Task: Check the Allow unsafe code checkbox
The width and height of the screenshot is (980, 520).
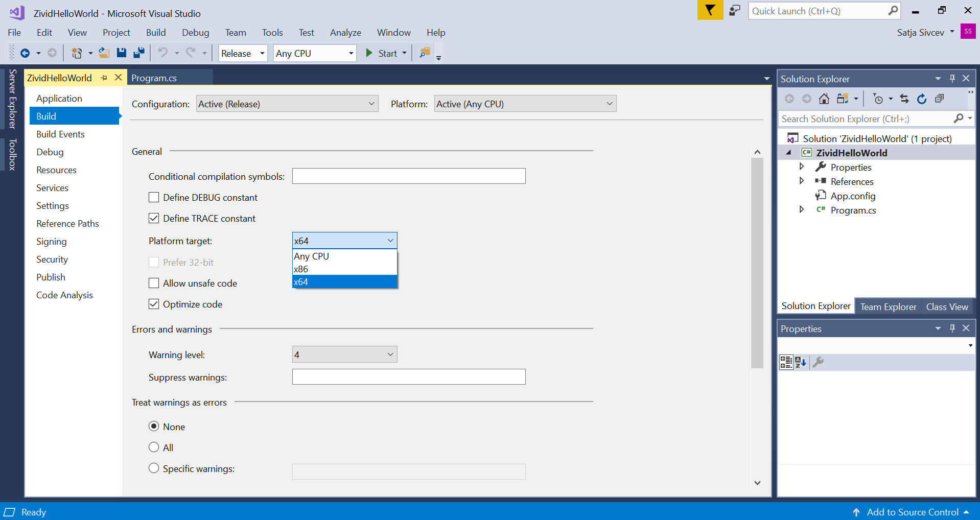Action: [154, 283]
